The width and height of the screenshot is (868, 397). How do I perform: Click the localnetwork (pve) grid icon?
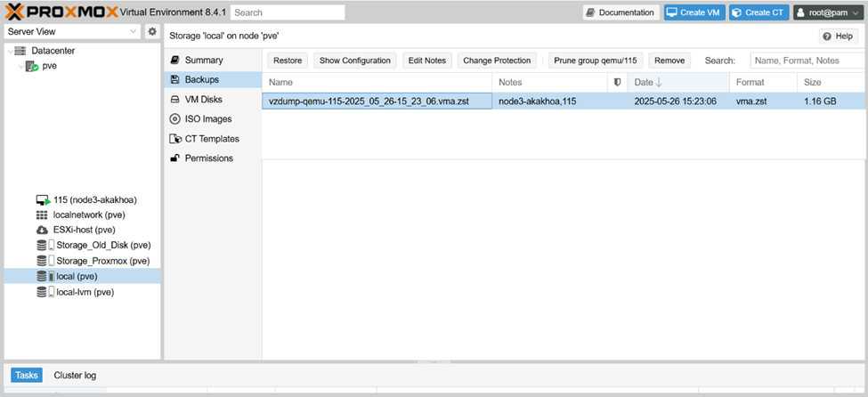coord(42,215)
